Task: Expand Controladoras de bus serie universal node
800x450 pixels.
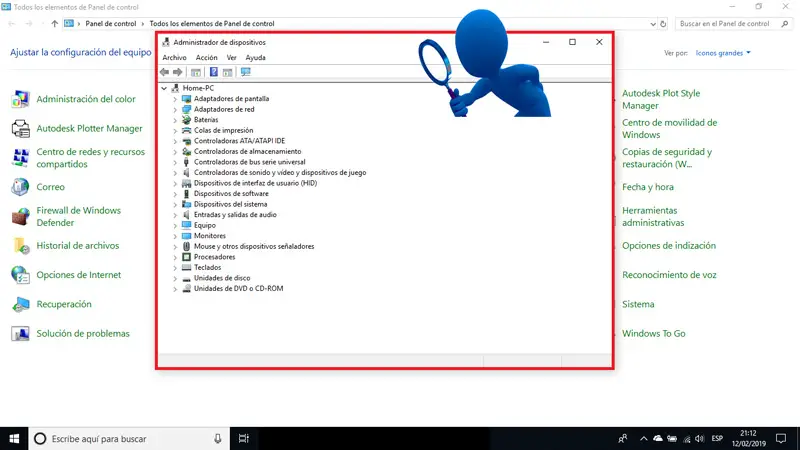Action: 175,162
